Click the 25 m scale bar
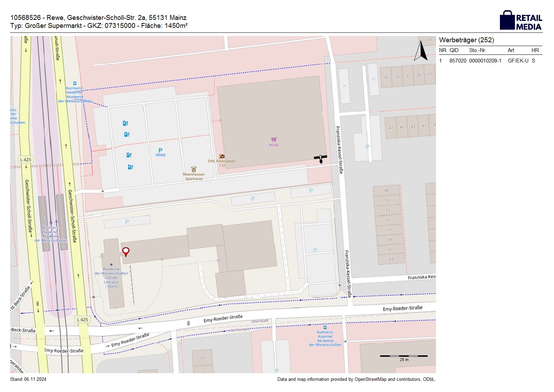Screen dimensions: 554x392 pos(404,356)
